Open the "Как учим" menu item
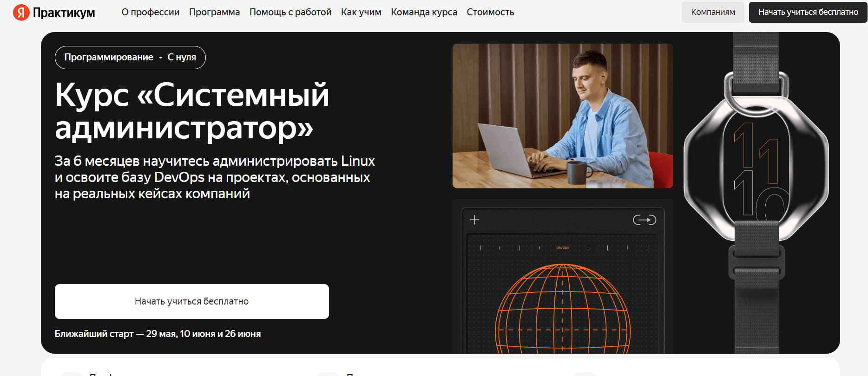Viewport: 868px width, 376px height. [361, 12]
